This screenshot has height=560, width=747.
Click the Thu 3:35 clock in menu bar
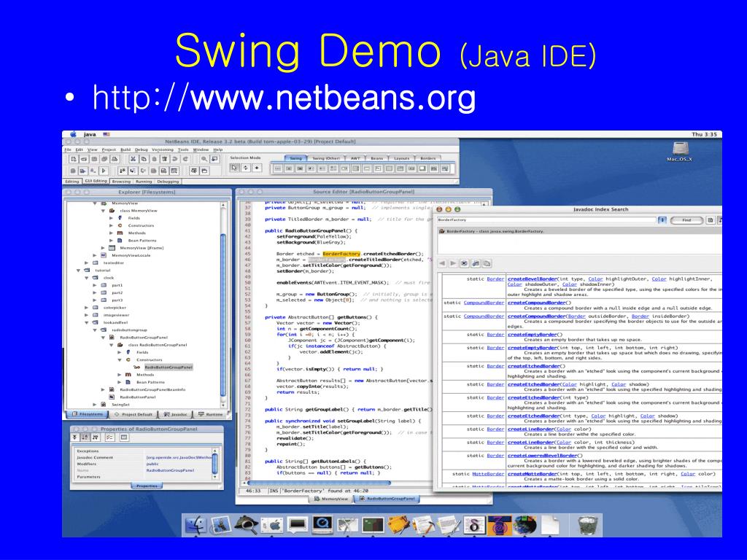pos(704,134)
